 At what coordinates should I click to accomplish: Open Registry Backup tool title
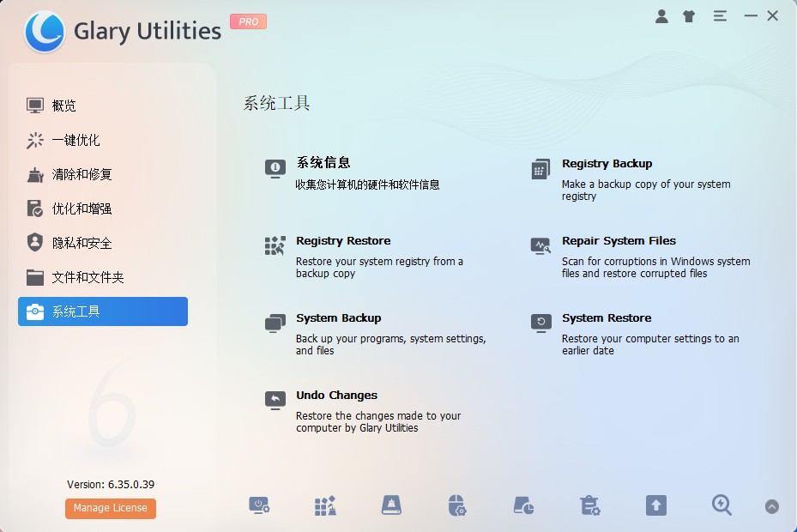(x=607, y=164)
